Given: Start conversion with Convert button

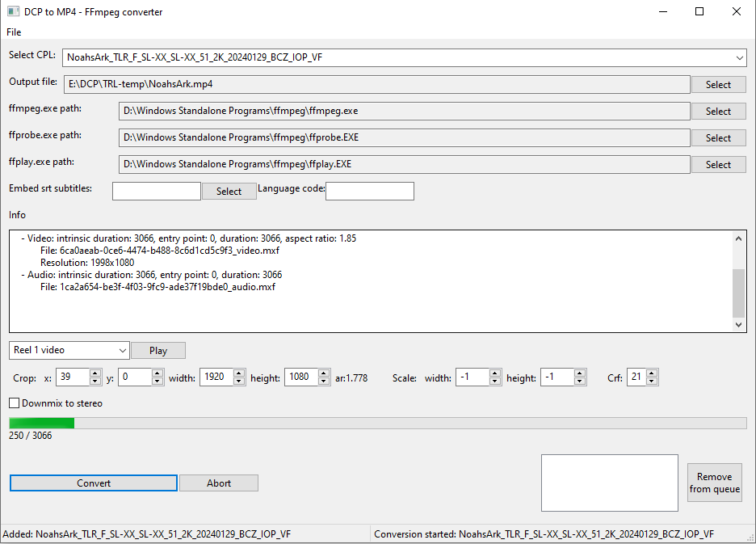Looking at the screenshot, I should click(x=94, y=483).
